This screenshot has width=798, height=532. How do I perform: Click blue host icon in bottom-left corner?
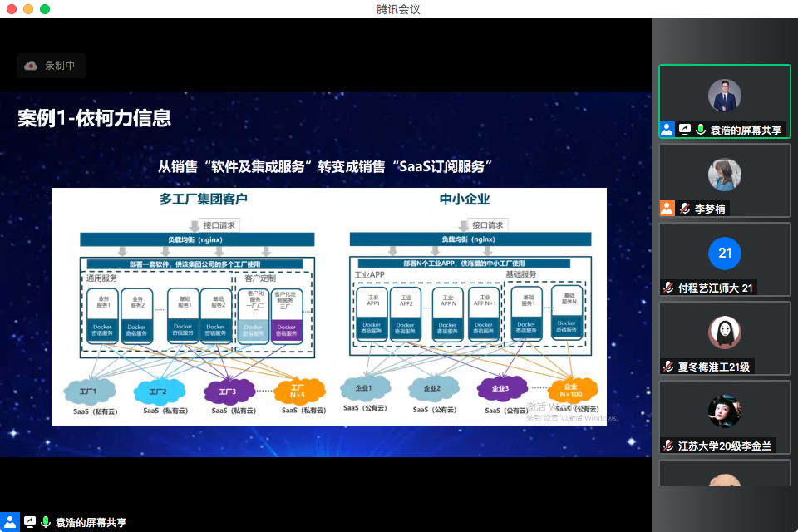pyautogui.click(x=11, y=522)
